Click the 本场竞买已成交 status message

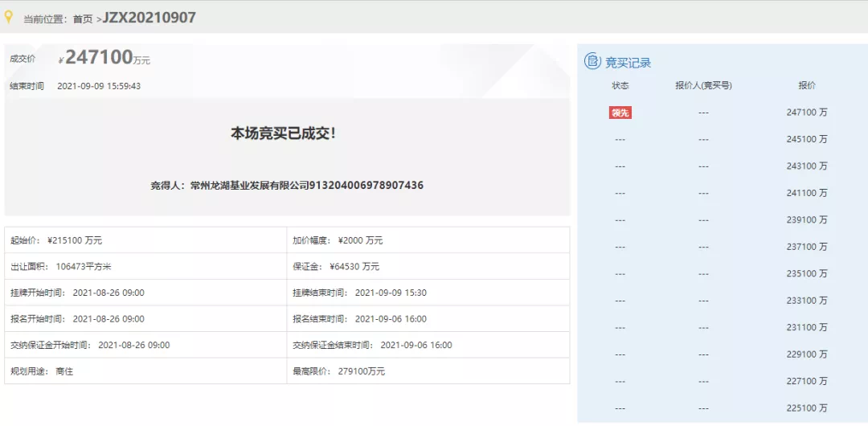tap(284, 133)
